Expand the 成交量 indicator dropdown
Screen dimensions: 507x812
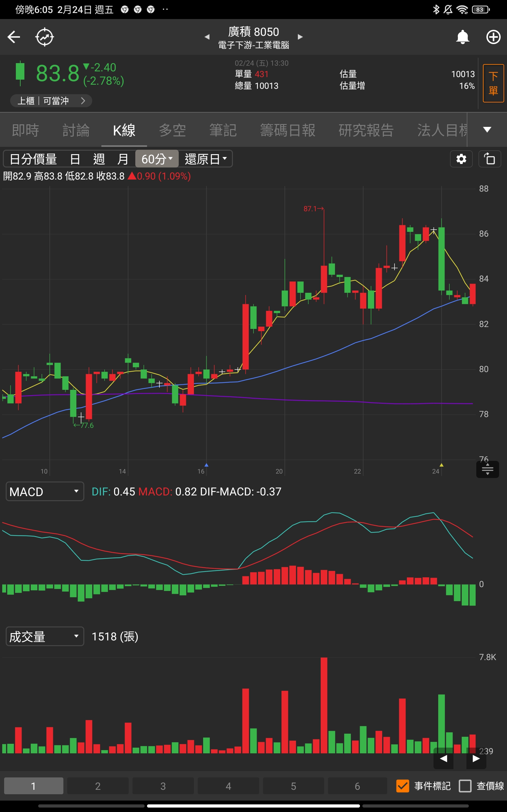pyautogui.click(x=45, y=637)
